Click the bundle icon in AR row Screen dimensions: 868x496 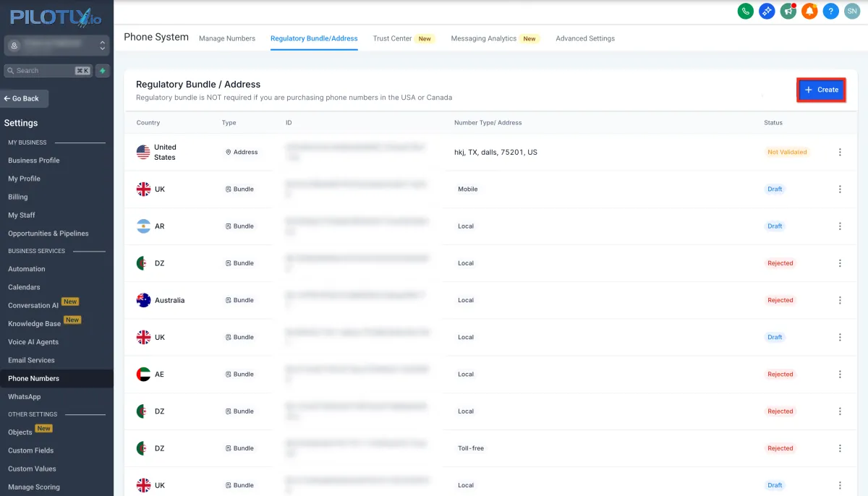tap(229, 226)
